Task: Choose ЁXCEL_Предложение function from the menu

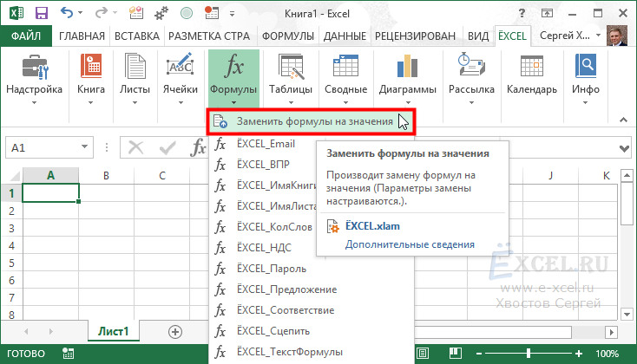Action: coord(286,289)
